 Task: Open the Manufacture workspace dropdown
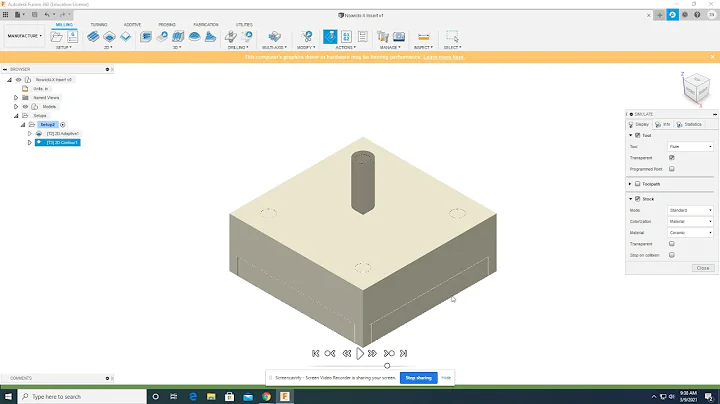click(24, 36)
